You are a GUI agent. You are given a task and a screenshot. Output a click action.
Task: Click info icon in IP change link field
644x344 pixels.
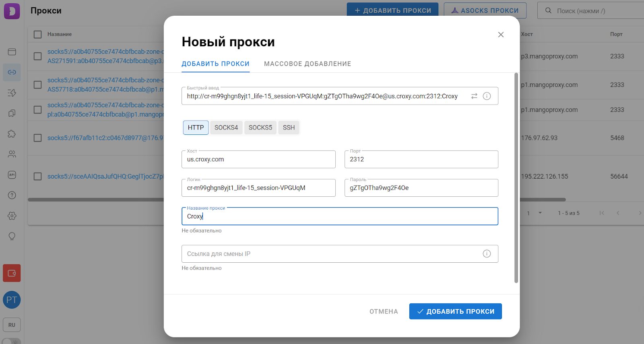pos(487,254)
